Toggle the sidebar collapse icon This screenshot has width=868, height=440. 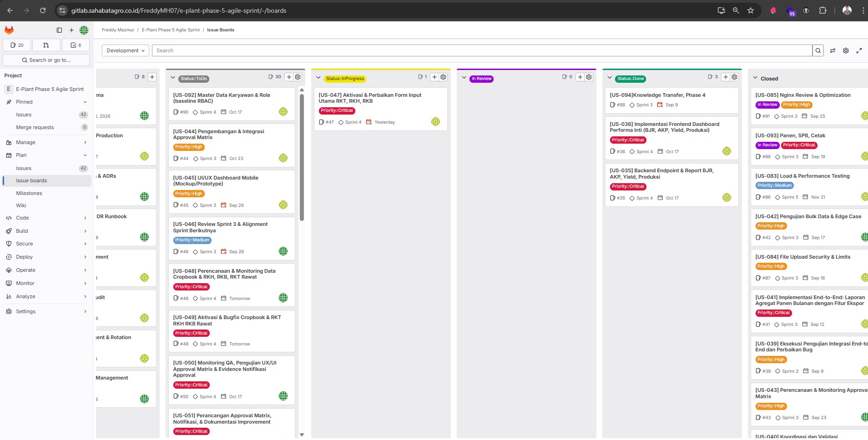[59, 30]
